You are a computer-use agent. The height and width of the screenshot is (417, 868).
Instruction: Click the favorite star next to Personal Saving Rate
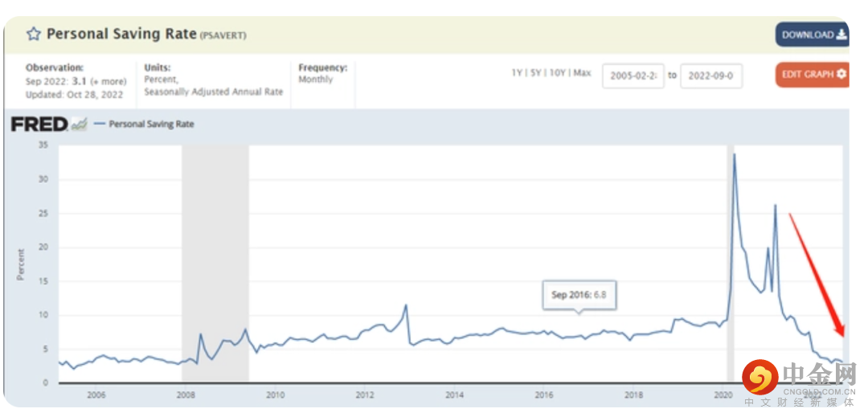tap(34, 34)
